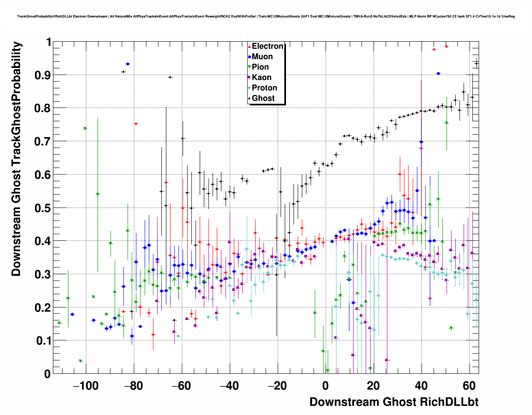Click the x-axis label −80

click(134, 386)
